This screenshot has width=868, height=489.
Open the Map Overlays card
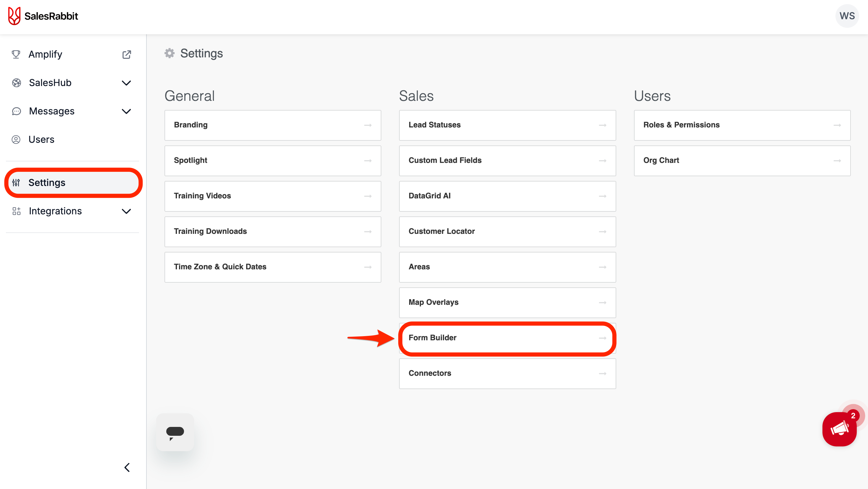click(x=507, y=302)
